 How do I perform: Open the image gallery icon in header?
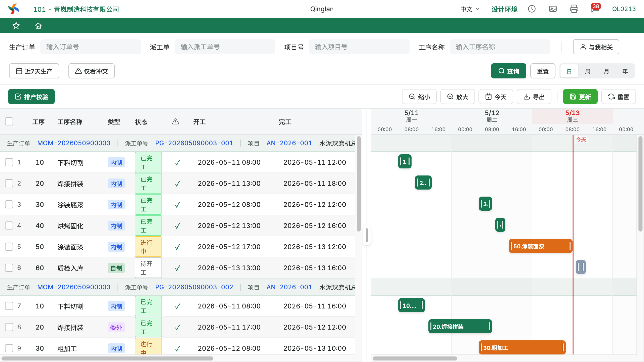[553, 9]
